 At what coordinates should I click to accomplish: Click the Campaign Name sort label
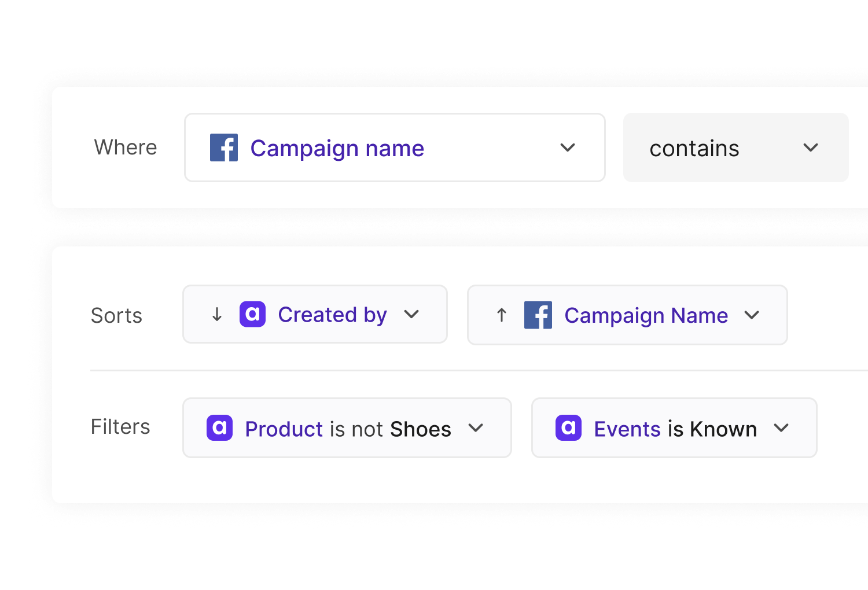[x=646, y=316]
